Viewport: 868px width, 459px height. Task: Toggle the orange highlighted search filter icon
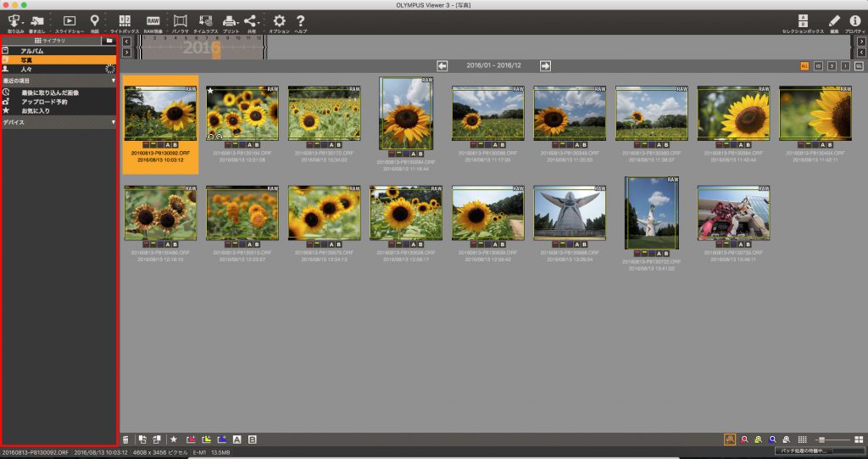pos(730,439)
